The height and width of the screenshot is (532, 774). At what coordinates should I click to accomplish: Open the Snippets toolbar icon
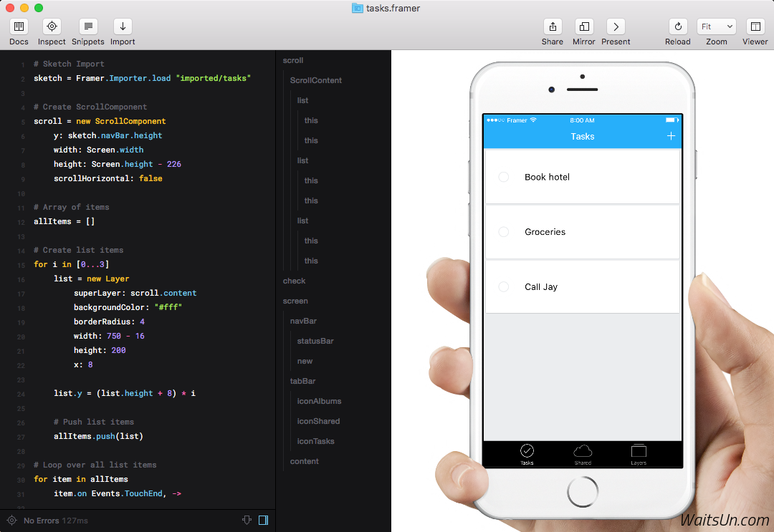[x=88, y=27]
